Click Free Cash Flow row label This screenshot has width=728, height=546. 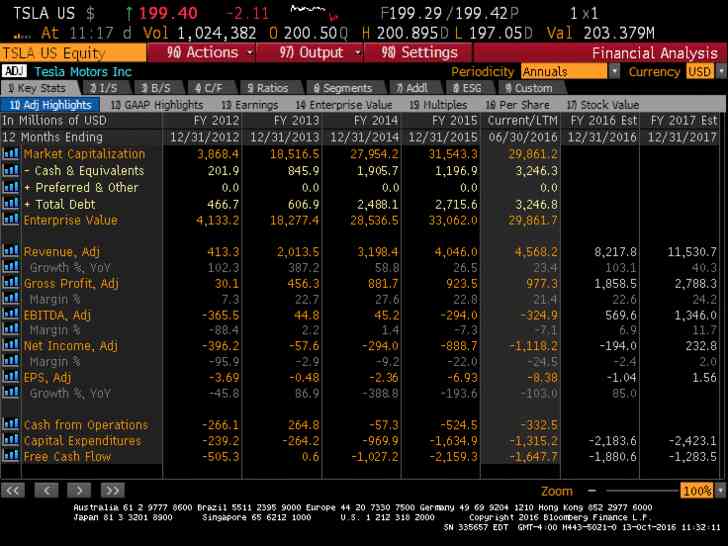tap(67, 456)
